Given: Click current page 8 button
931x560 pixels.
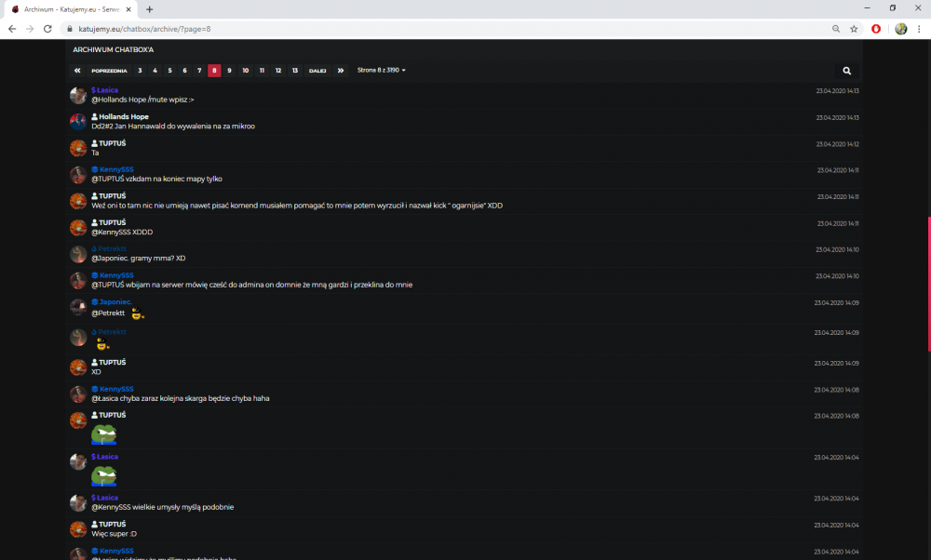Looking at the screenshot, I should point(214,71).
